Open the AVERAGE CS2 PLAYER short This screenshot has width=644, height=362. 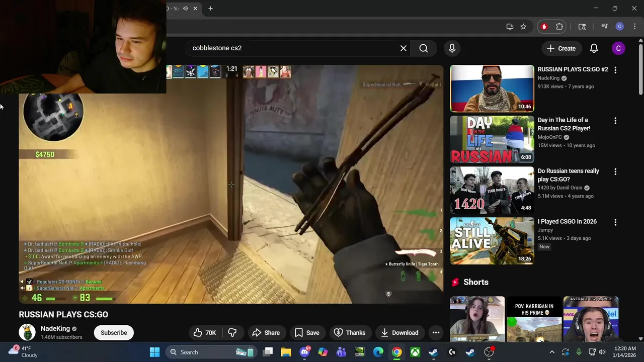pos(591,319)
